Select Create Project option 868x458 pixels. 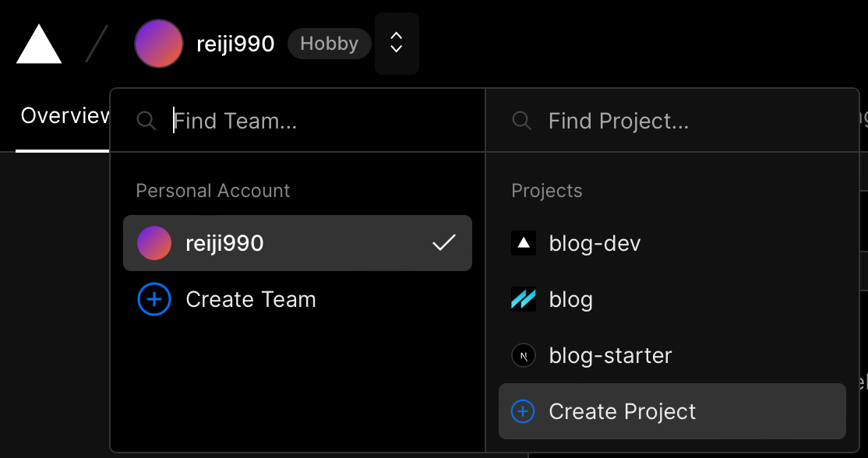click(672, 411)
